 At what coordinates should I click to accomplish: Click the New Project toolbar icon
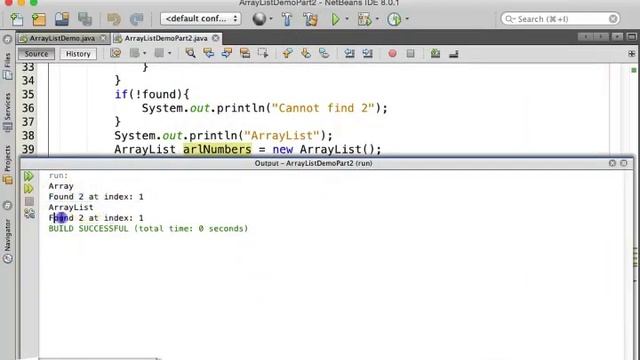pos(39,19)
